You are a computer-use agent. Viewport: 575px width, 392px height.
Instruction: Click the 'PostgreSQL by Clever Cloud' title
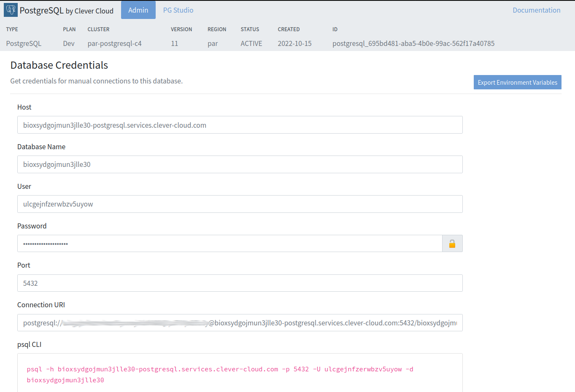point(67,11)
